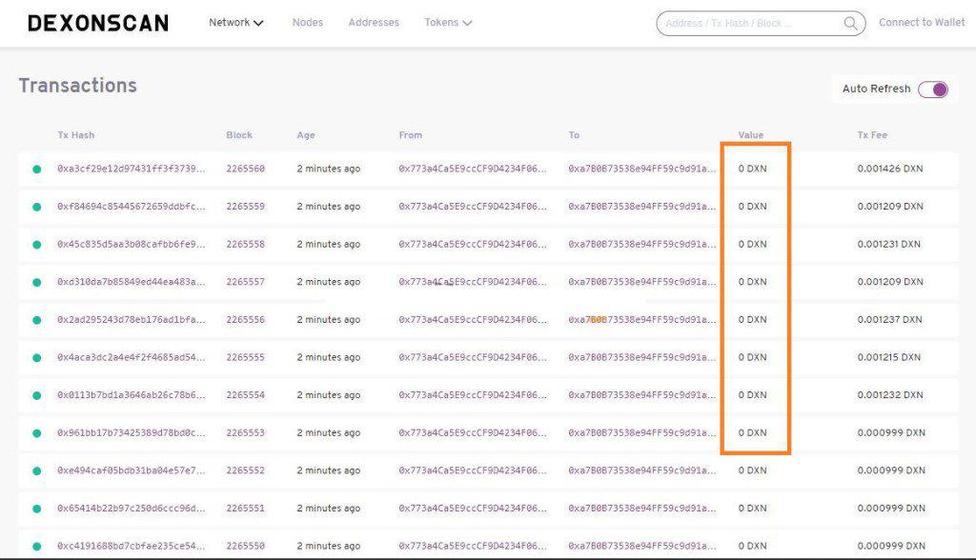
Task: Click the DEXONSCAN logo
Action: click(x=97, y=23)
